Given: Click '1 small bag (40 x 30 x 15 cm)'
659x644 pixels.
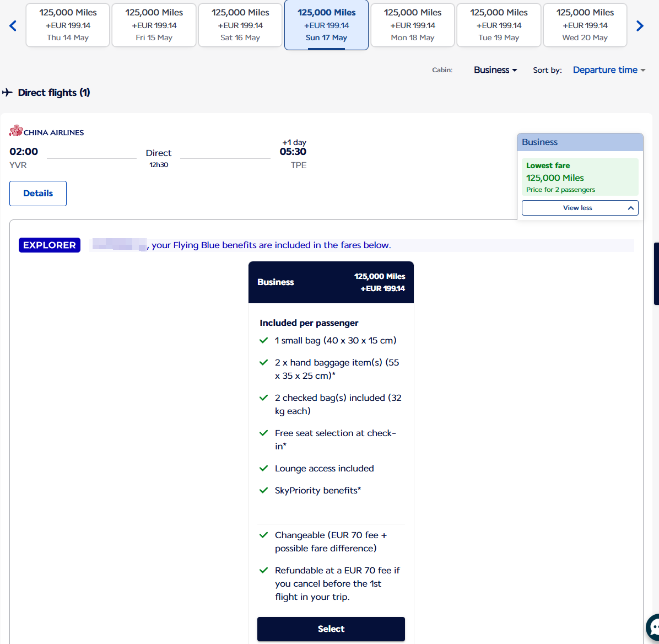Looking at the screenshot, I should coord(336,340).
